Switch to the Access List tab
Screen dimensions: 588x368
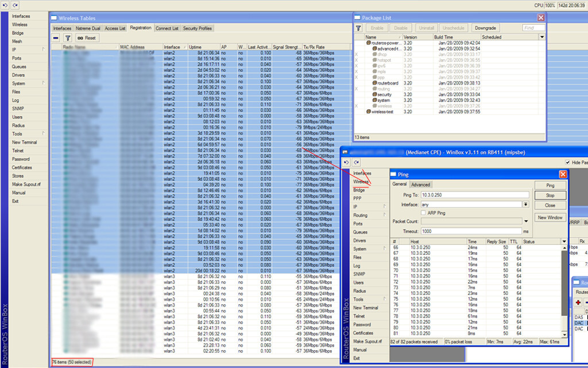point(115,29)
